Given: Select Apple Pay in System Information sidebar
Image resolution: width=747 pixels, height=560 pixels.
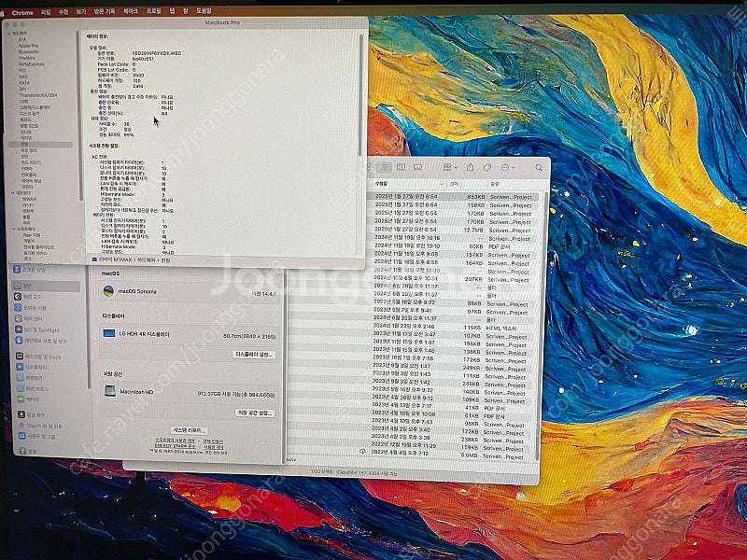Looking at the screenshot, I should click(29, 46).
